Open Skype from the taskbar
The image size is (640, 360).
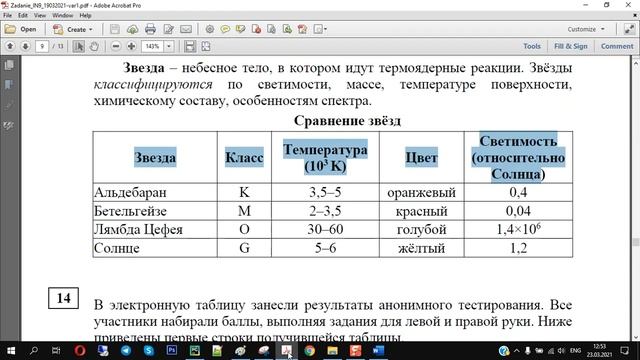149,351
